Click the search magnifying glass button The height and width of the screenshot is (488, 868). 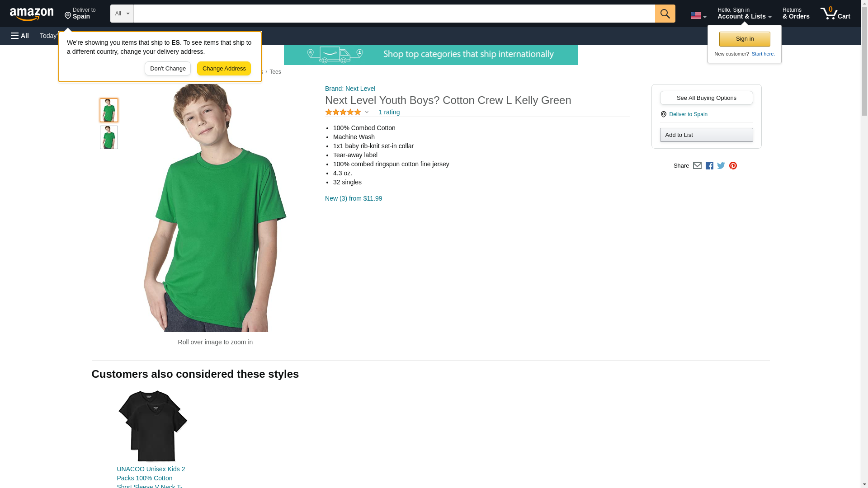tap(665, 14)
